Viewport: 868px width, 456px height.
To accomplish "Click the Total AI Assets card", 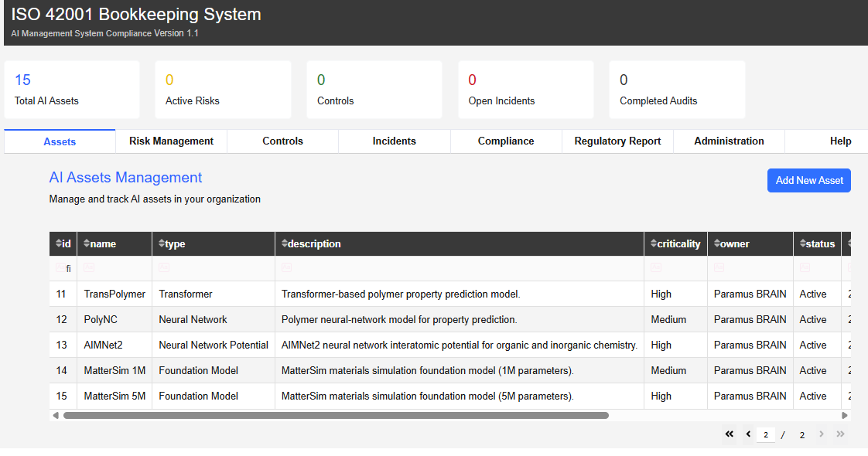I will tap(72, 90).
